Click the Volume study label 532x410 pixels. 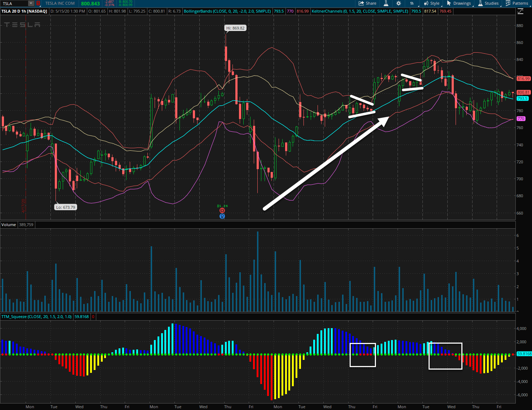pos(9,225)
